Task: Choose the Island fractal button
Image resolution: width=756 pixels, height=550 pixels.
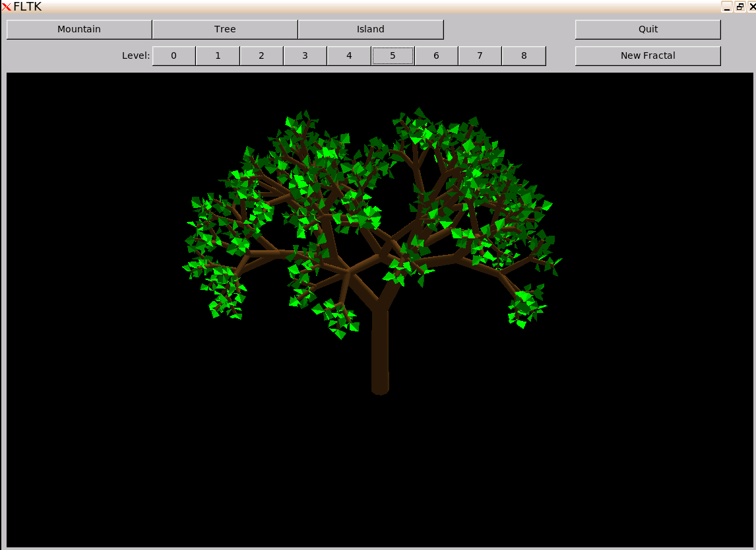Action: point(370,29)
